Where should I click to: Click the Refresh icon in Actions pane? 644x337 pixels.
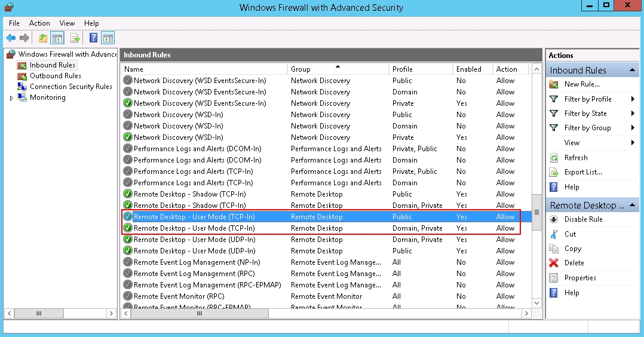554,158
